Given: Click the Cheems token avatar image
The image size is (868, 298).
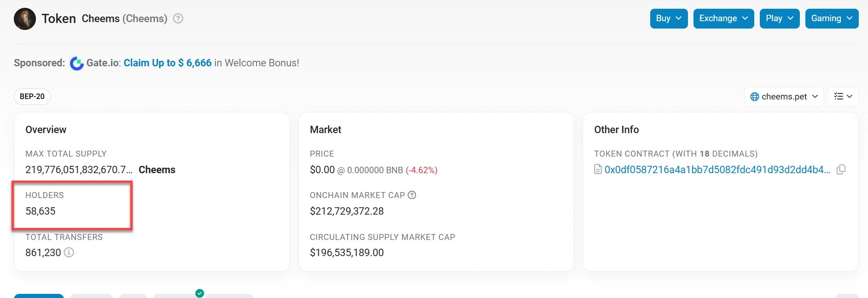Looking at the screenshot, I should coord(25,19).
